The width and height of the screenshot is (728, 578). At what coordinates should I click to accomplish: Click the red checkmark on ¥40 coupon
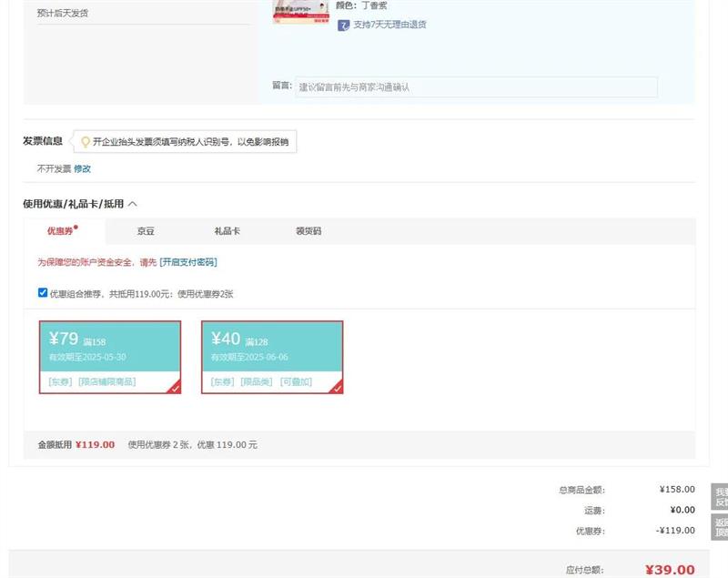click(x=337, y=388)
